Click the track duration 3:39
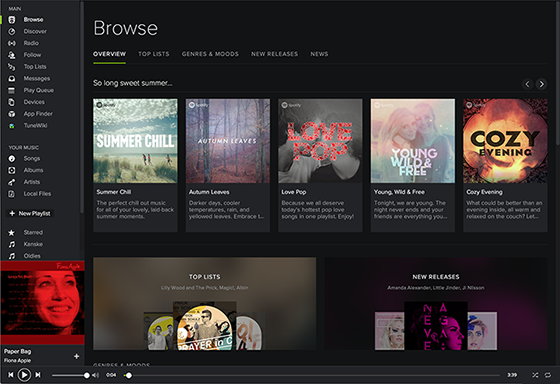560x384 pixels. pyautogui.click(x=512, y=375)
